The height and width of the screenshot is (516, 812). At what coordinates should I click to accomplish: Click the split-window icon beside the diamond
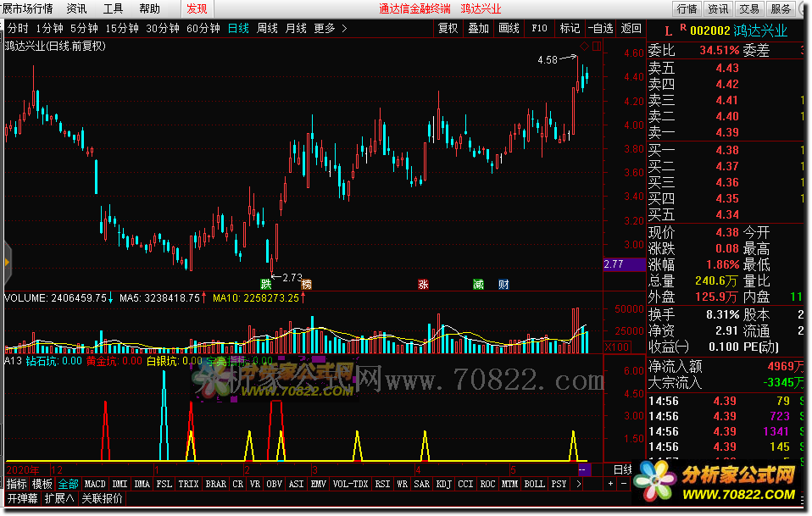tap(597, 46)
